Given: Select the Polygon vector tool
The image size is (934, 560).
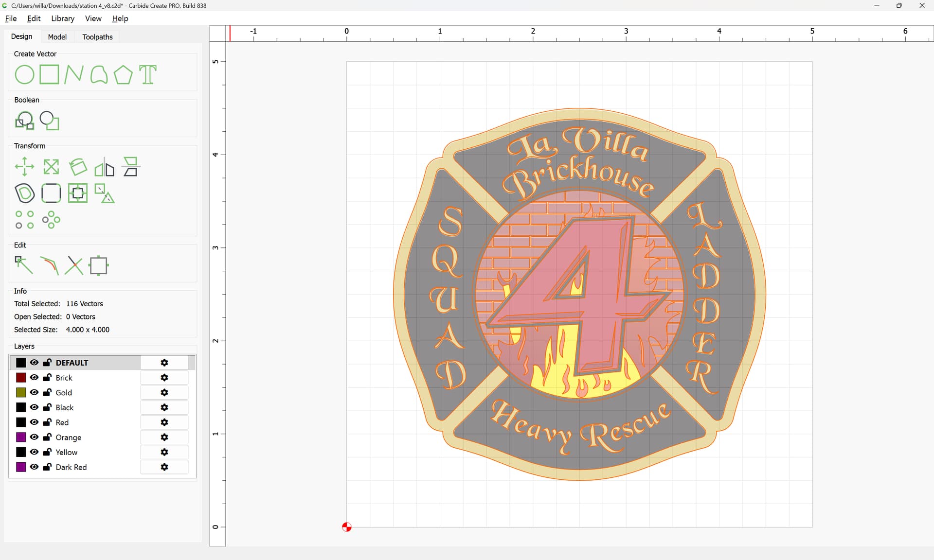Looking at the screenshot, I should 123,75.
